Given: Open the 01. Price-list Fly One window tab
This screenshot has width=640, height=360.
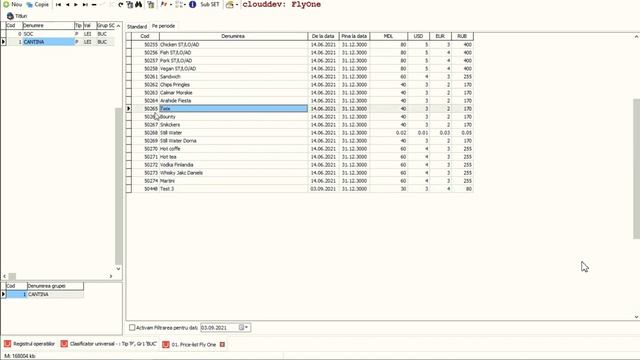Looking at the screenshot, I should pos(189,344).
